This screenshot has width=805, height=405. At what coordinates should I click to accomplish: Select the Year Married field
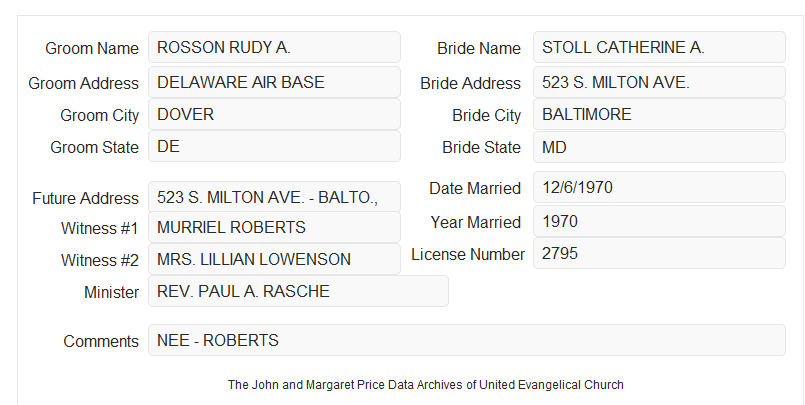(659, 221)
